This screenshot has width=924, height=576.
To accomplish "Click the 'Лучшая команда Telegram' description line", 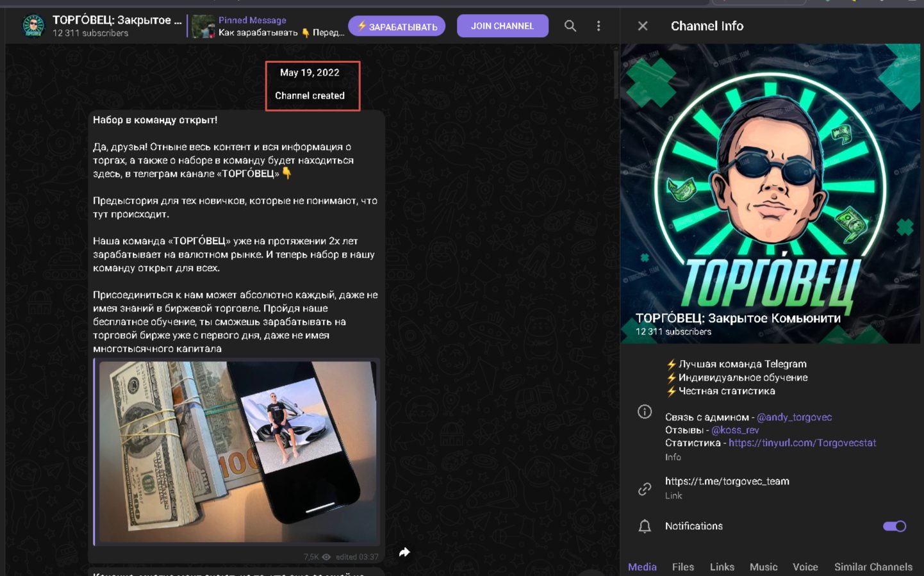I will tap(743, 364).
